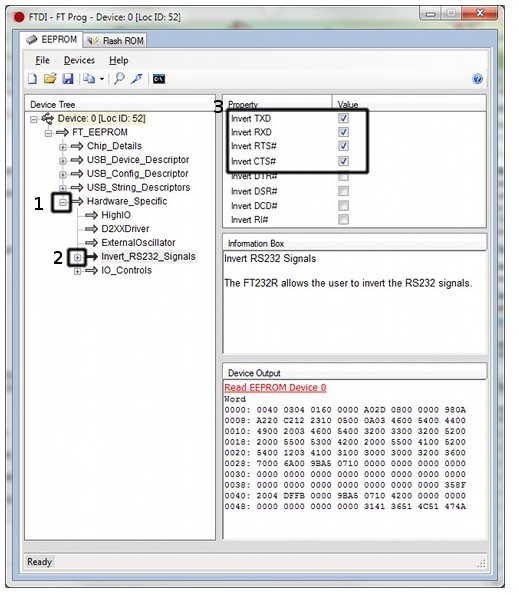Click hex row 0000: in device output
This screenshot has height=595, width=519.
[x=345, y=410]
